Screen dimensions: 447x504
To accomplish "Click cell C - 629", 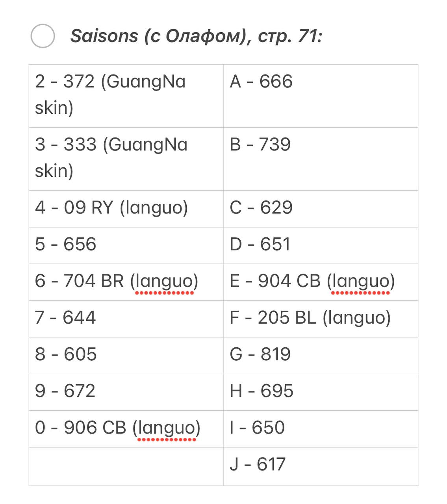I will 321,209.
